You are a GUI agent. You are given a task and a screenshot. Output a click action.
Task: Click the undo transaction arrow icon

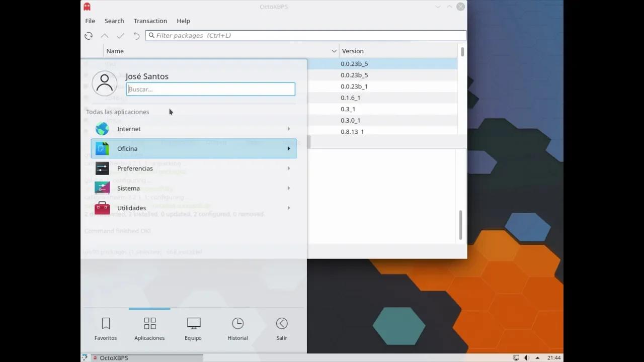[136, 36]
